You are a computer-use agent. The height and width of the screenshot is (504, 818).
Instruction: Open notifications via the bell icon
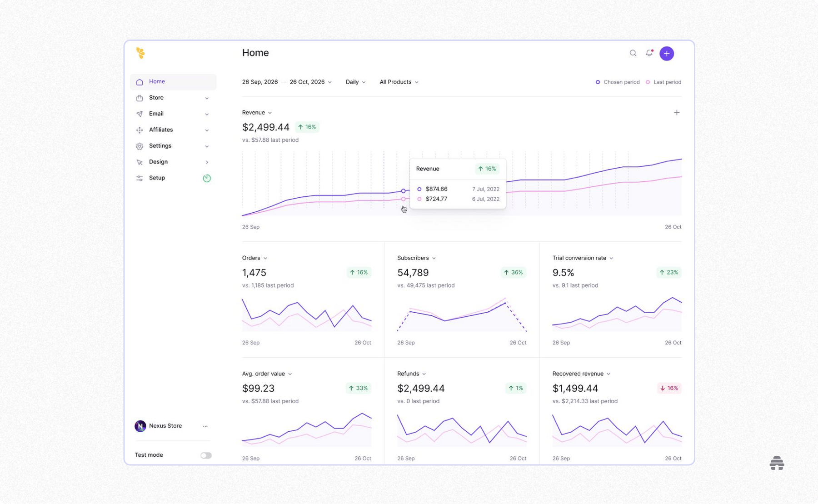click(649, 53)
